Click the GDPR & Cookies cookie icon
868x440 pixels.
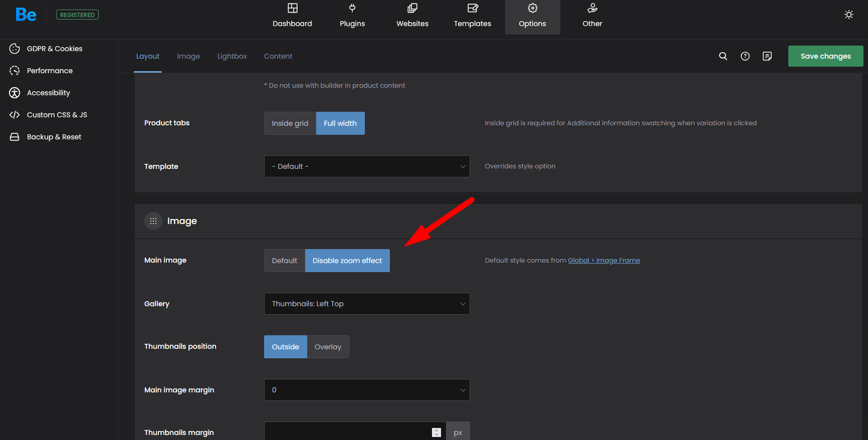point(15,49)
